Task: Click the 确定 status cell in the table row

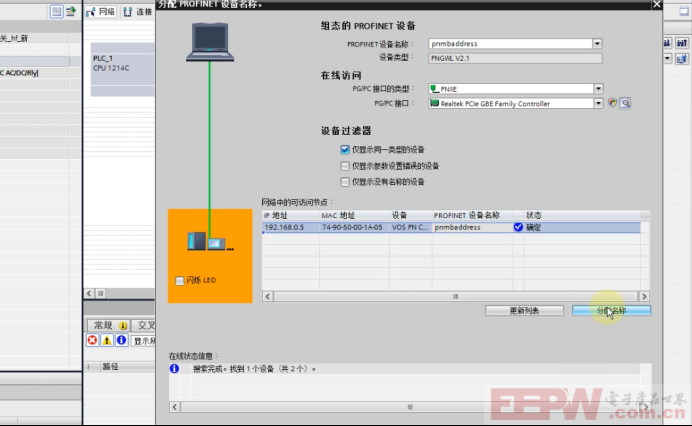Action: click(x=582, y=227)
